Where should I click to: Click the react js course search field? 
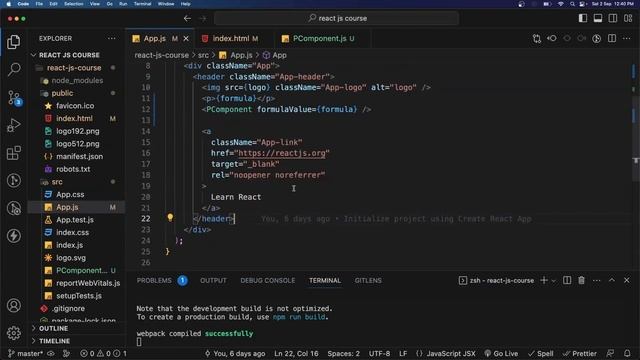point(337,18)
